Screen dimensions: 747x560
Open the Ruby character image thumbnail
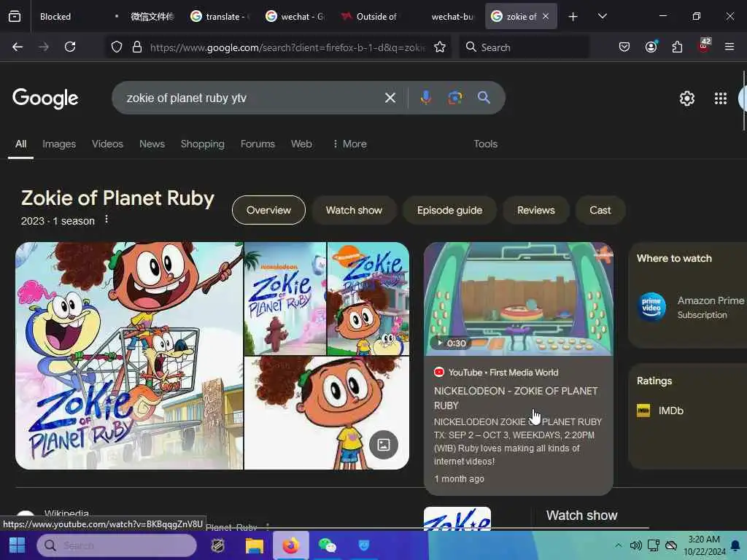[326, 413]
